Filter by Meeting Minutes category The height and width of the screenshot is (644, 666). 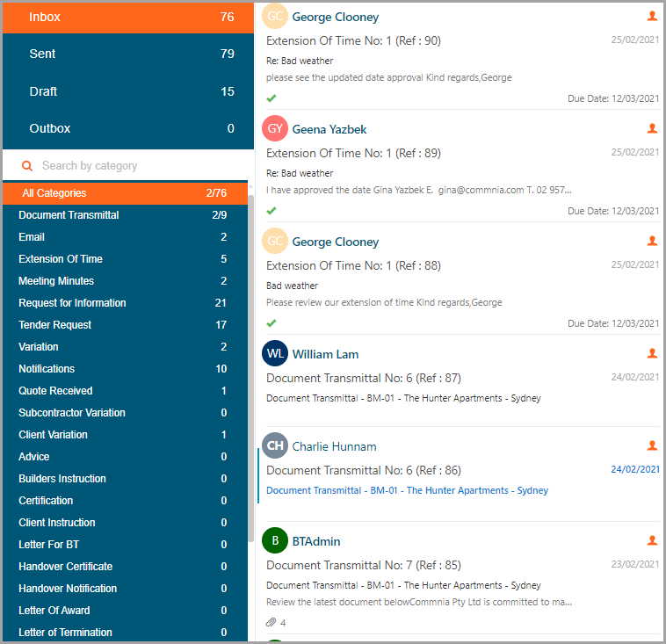tap(125, 281)
